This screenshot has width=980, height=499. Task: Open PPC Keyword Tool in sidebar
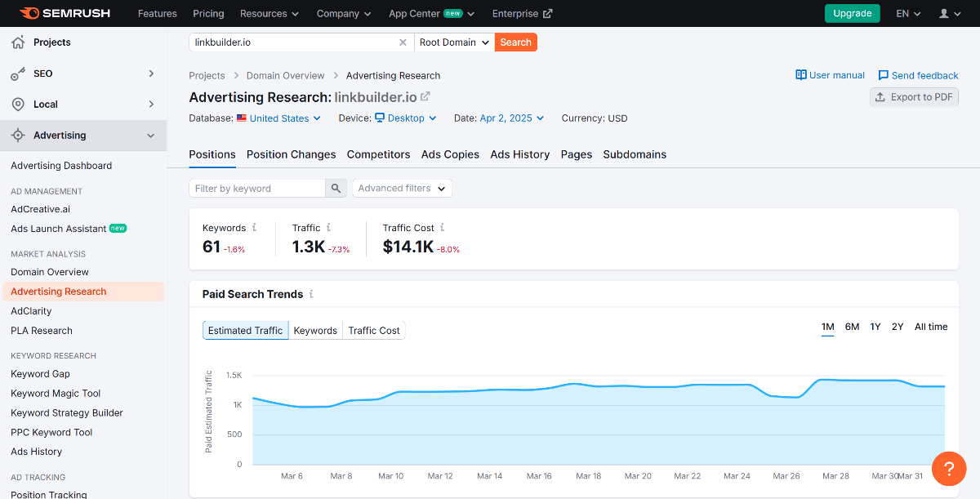[x=51, y=433]
